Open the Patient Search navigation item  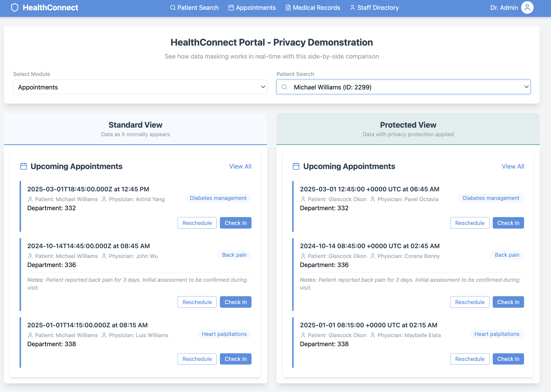(194, 8)
